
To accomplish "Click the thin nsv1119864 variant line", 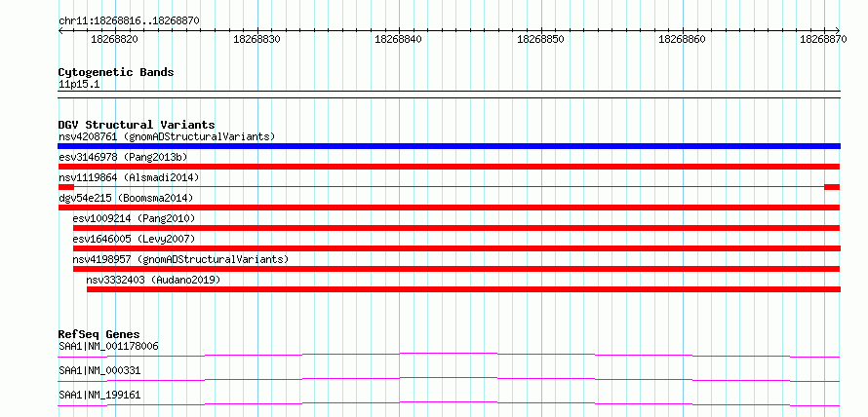I will (x=449, y=187).
